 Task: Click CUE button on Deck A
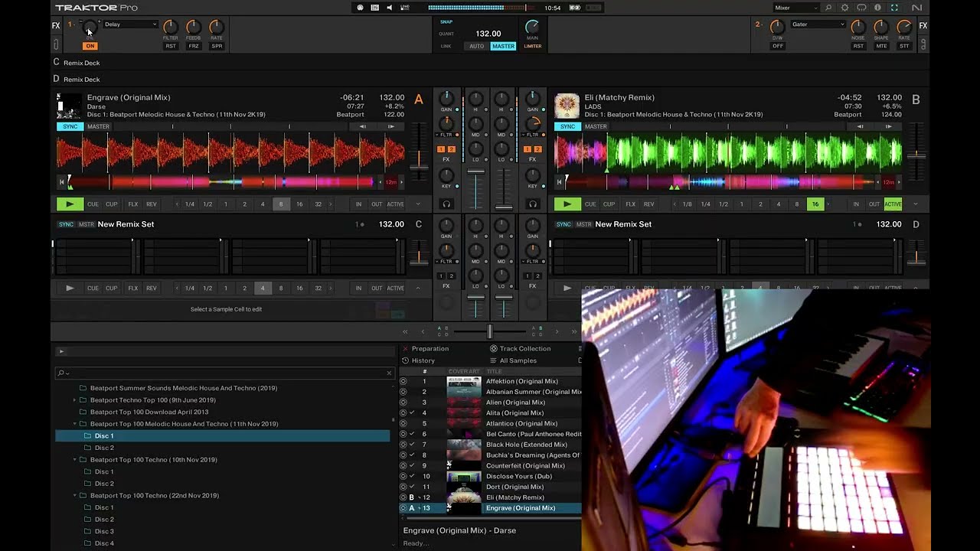(x=93, y=204)
